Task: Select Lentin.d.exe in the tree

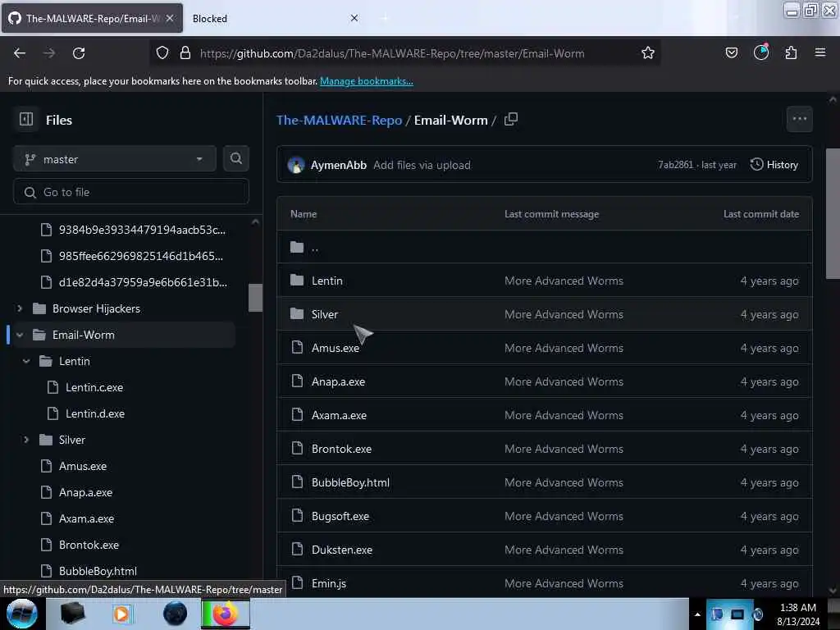Action: pyautogui.click(x=95, y=413)
